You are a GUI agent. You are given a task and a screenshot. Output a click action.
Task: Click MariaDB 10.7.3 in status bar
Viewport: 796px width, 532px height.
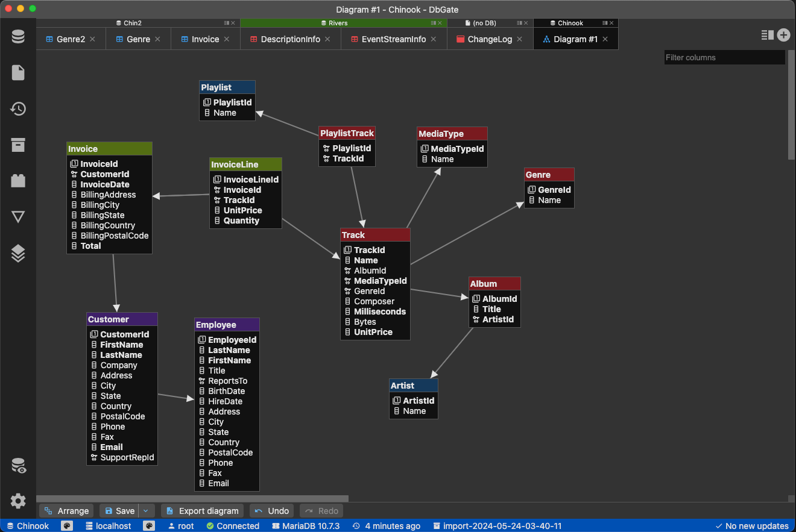click(306, 526)
